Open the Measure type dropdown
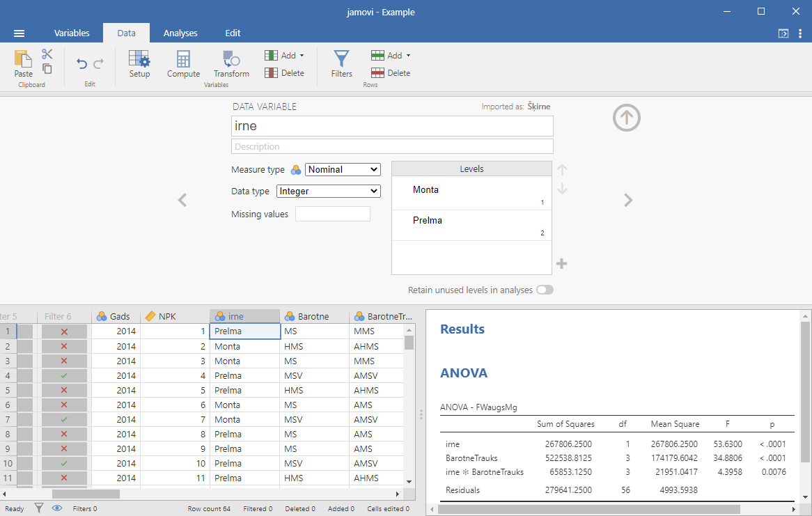This screenshot has height=516, width=812. [343, 169]
